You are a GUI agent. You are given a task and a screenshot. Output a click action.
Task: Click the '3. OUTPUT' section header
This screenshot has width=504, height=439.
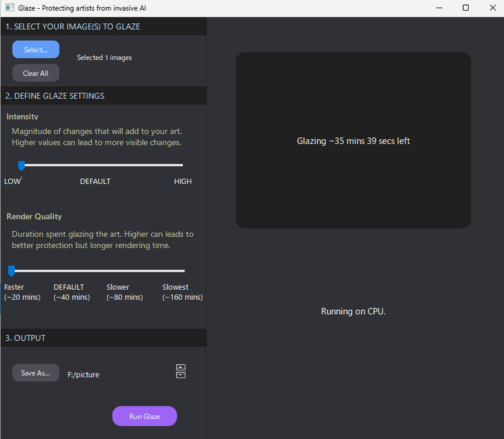coord(25,338)
